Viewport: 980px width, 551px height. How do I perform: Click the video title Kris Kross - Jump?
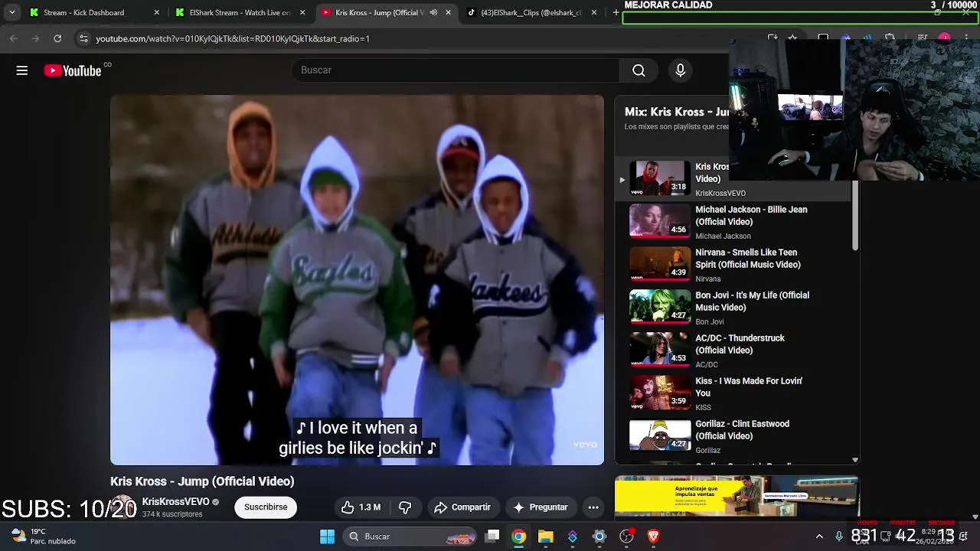coord(202,481)
